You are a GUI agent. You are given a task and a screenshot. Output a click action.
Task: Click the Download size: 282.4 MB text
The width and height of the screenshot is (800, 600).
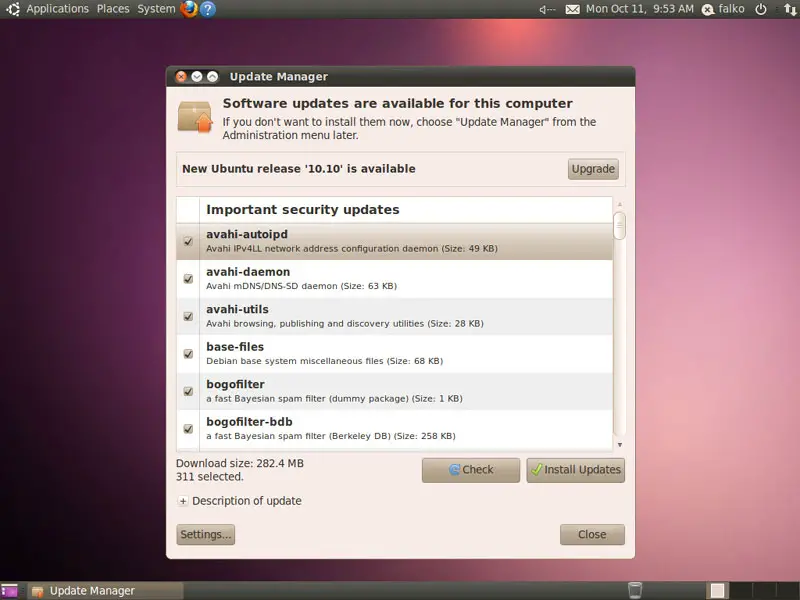240,463
